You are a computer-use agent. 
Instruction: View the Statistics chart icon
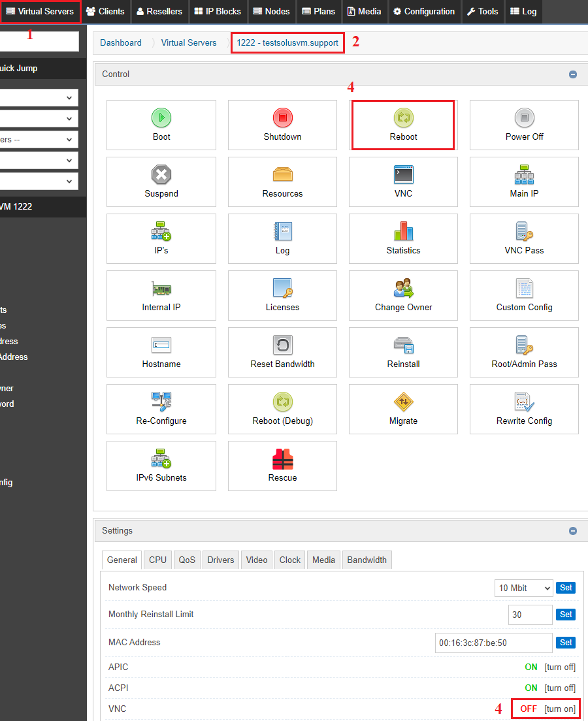pyautogui.click(x=403, y=231)
